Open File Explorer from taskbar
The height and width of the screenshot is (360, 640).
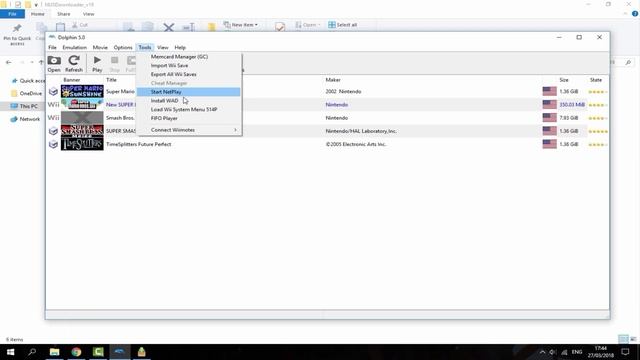54,352
